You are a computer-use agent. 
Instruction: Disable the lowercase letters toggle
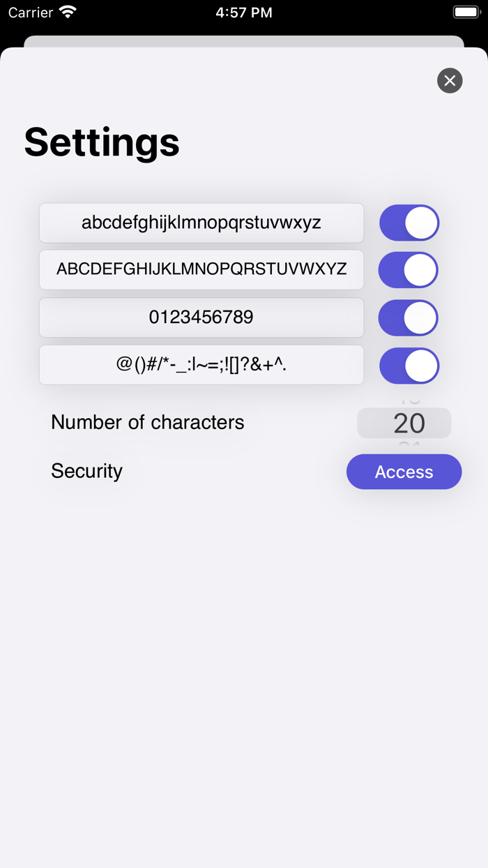[409, 223]
